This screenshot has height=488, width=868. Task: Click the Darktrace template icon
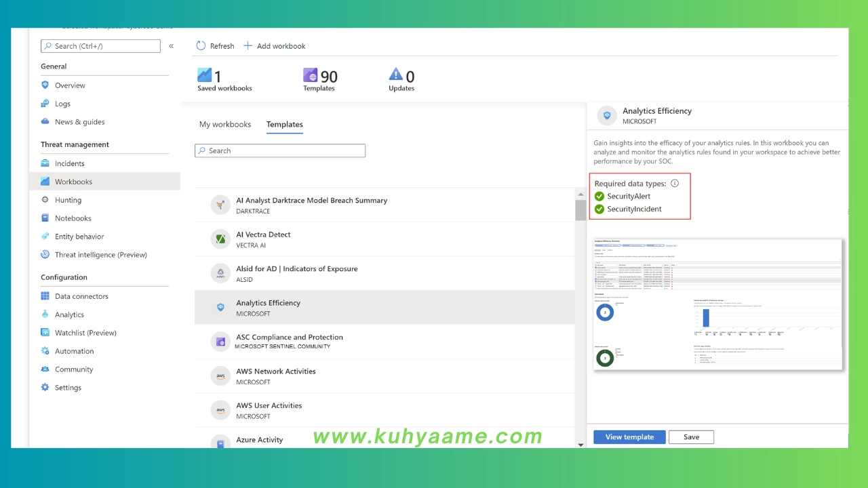[220, 205]
